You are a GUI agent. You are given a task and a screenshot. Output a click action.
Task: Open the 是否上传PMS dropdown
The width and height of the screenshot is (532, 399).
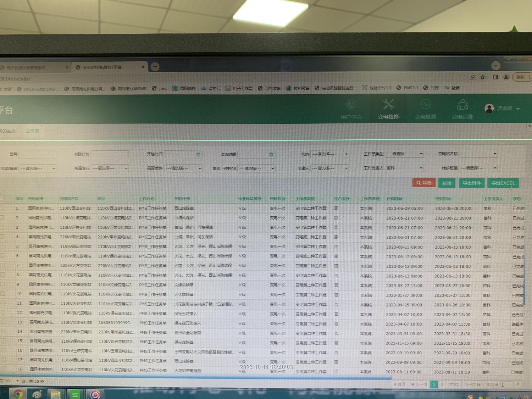click(256, 168)
